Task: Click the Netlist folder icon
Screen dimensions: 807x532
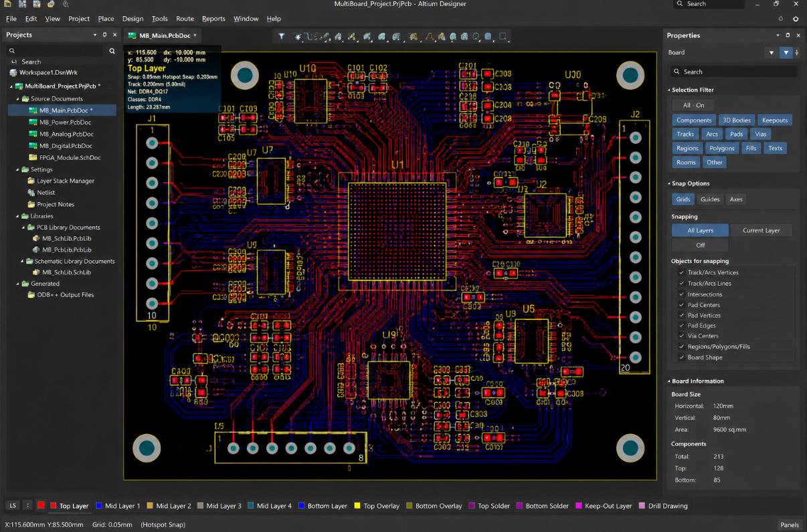Action: click(31, 192)
